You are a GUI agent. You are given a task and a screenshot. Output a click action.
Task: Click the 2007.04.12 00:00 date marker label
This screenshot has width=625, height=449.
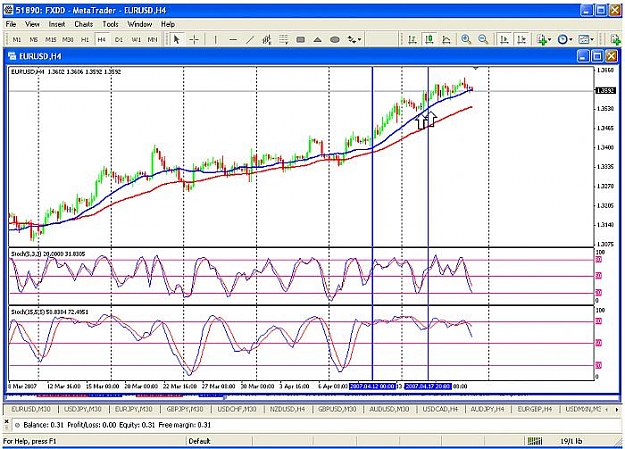372,386
